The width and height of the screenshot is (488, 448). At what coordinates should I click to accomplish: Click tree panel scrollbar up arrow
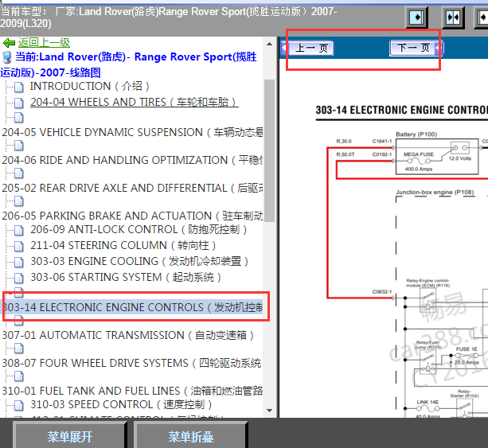270,44
